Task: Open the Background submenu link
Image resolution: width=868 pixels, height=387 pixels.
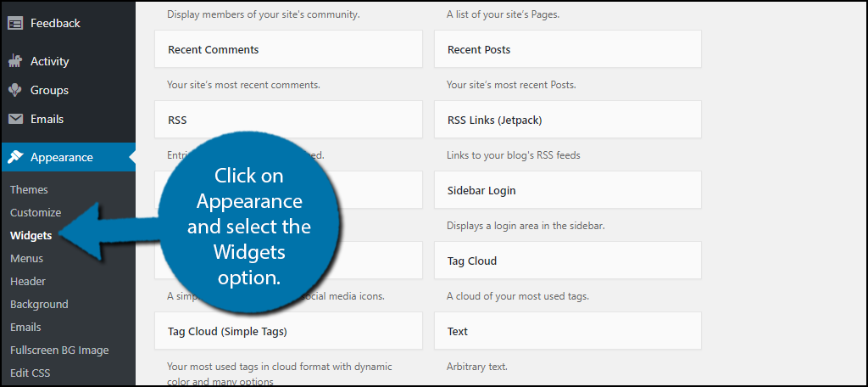Action: [39, 305]
